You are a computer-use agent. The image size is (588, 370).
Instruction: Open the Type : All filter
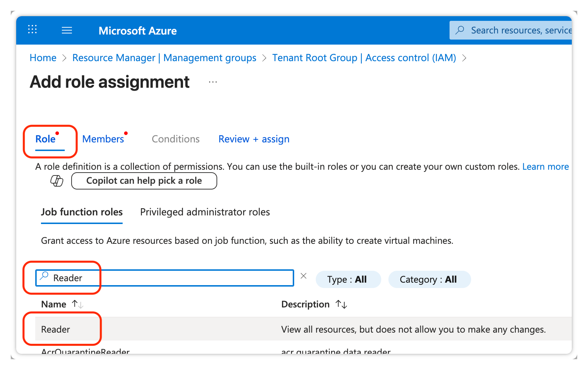pyautogui.click(x=348, y=279)
